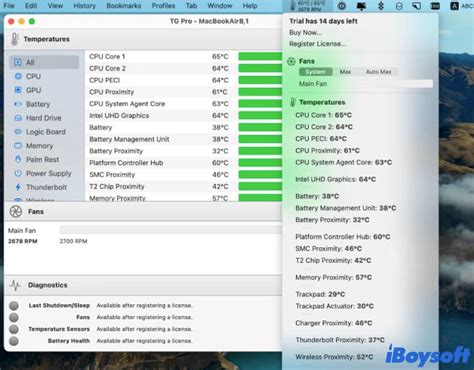Pick the Palm Rest sidebar icon
Screen dimensions: 474x370
point(18,159)
